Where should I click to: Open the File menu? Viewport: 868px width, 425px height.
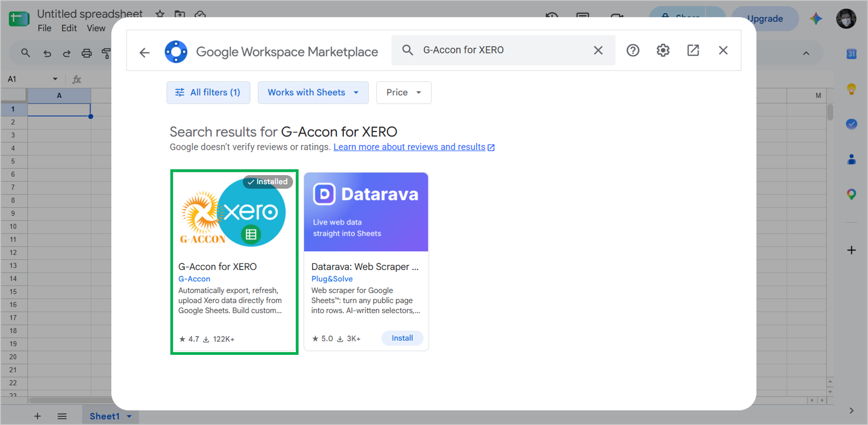click(x=44, y=28)
